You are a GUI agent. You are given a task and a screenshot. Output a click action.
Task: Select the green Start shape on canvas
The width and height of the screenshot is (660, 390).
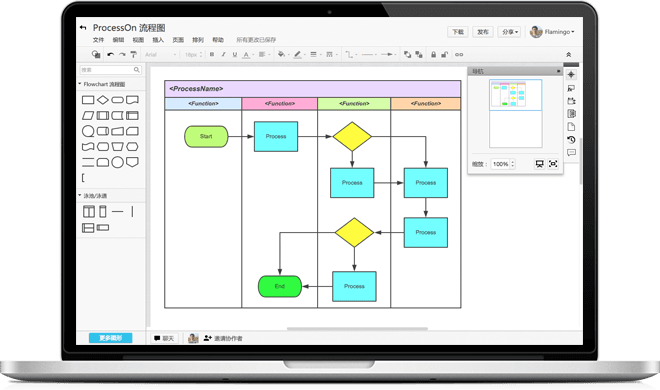tap(206, 136)
